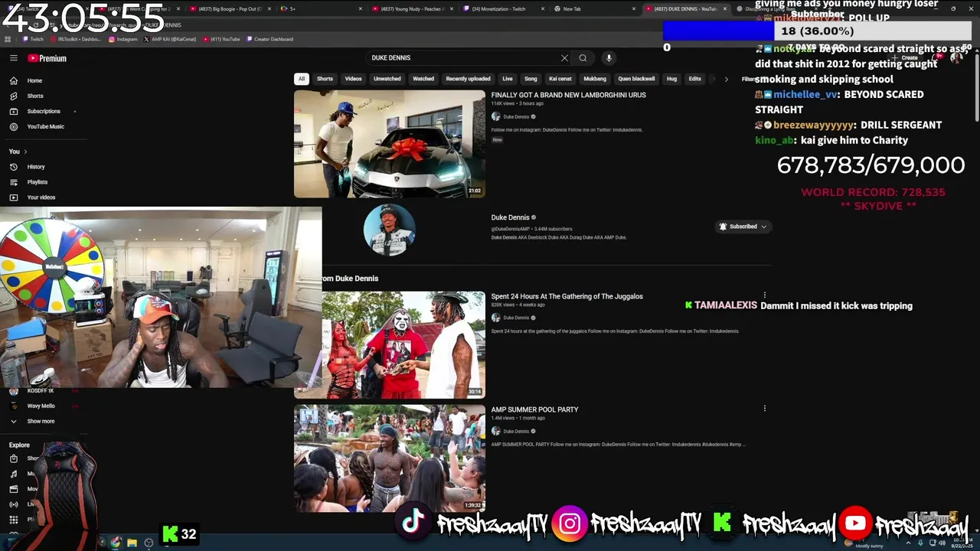Open the Instagram bookmark

pyautogui.click(x=123, y=39)
